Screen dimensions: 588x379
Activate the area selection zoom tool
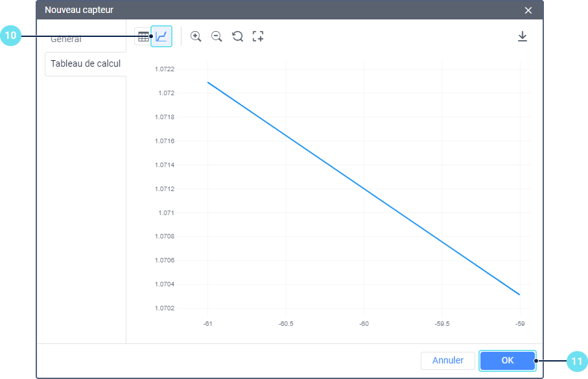click(x=258, y=36)
